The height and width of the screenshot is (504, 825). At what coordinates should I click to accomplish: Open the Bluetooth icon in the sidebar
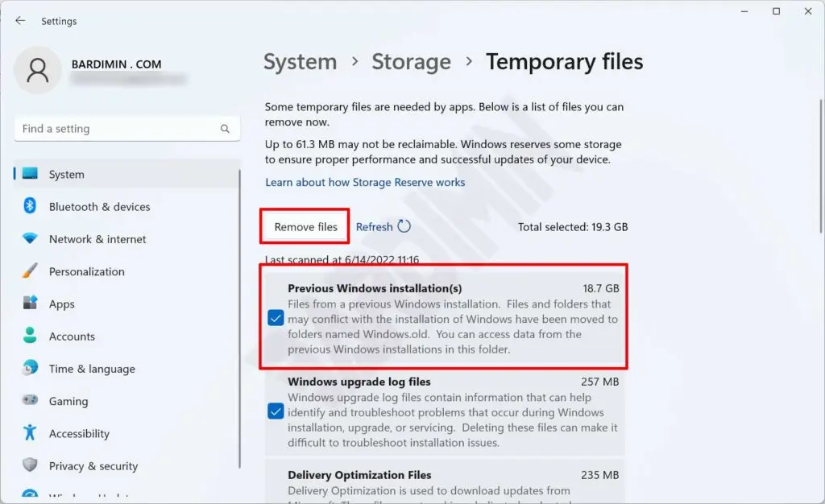click(30, 205)
